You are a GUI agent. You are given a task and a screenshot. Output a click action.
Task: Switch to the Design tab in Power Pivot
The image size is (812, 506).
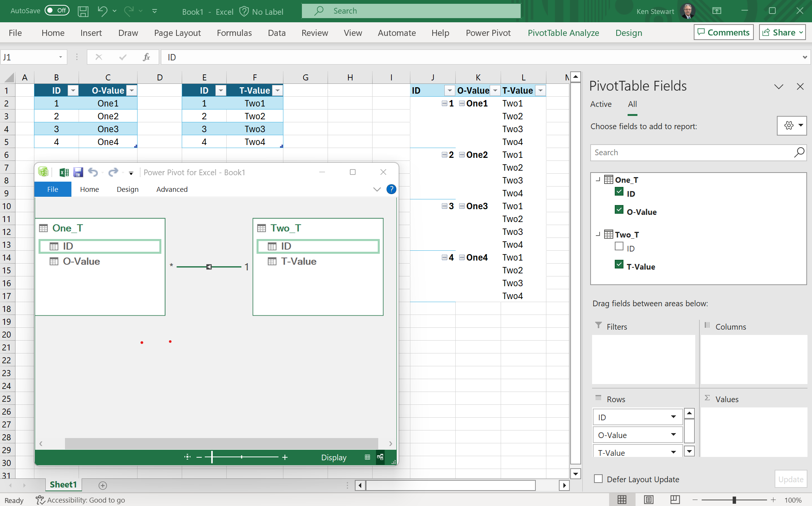point(127,189)
